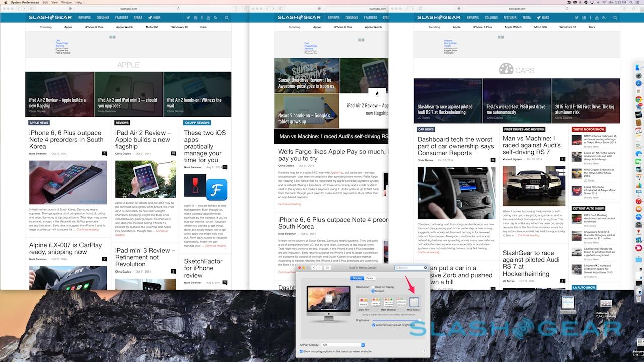The image size is (644, 362).
Task: Open View menu in menu bar
Action: click(x=54, y=2)
